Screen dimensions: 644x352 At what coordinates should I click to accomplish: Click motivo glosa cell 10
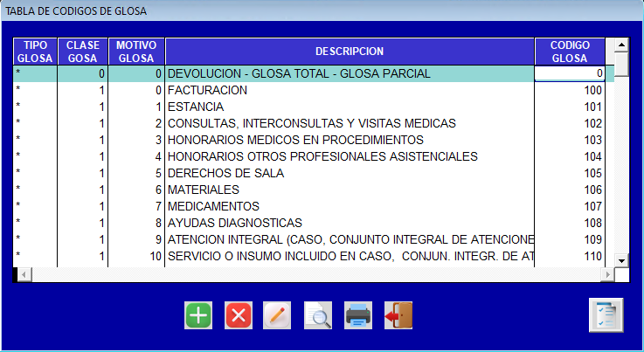click(136, 256)
